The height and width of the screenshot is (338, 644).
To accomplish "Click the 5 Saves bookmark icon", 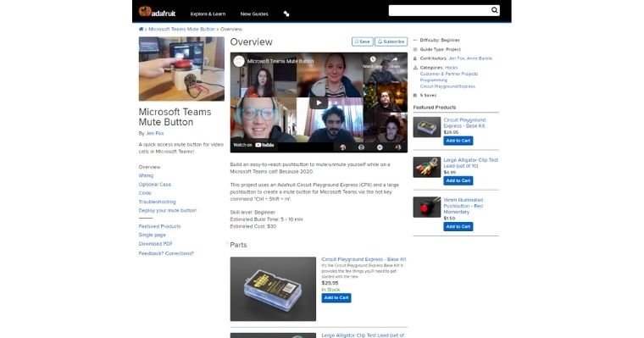I will (x=415, y=95).
